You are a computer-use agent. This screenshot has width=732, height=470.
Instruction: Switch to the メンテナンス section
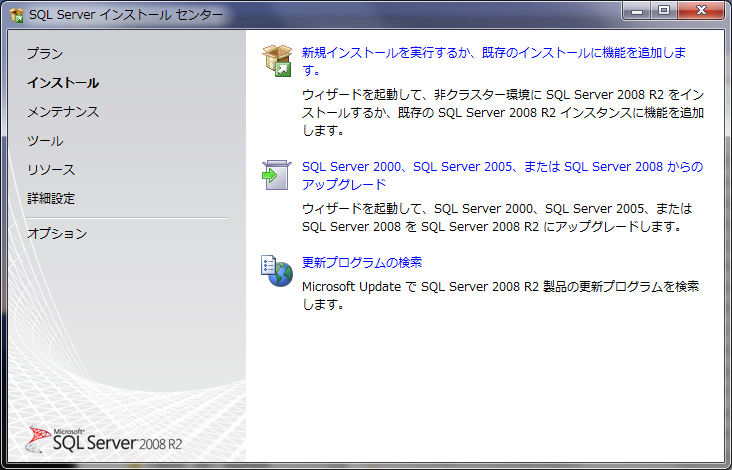pos(63,112)
